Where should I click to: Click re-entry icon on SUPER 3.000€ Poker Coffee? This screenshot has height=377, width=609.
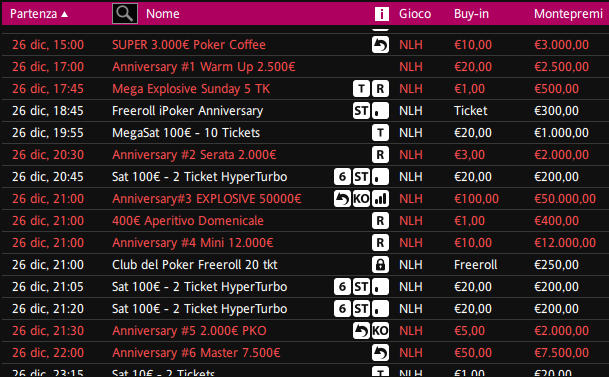pyautogui.click(x=380, y=45)
